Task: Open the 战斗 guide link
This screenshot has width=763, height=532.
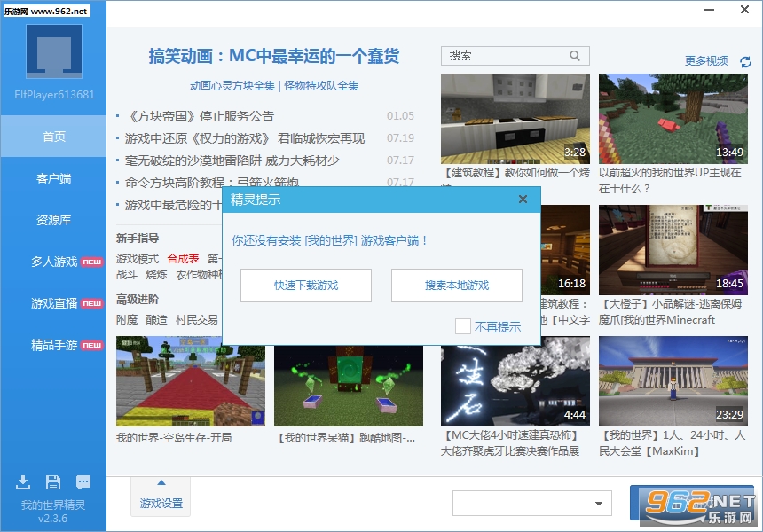Action: click(127, 275)
